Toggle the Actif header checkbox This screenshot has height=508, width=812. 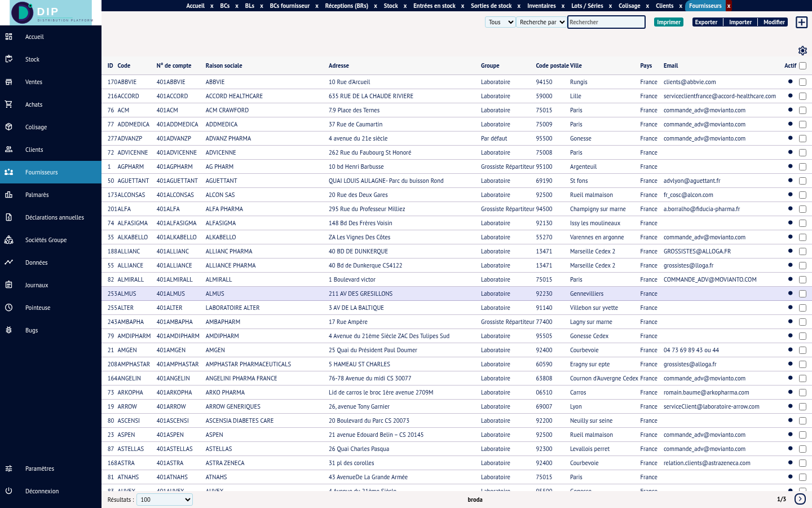point(802,66)
